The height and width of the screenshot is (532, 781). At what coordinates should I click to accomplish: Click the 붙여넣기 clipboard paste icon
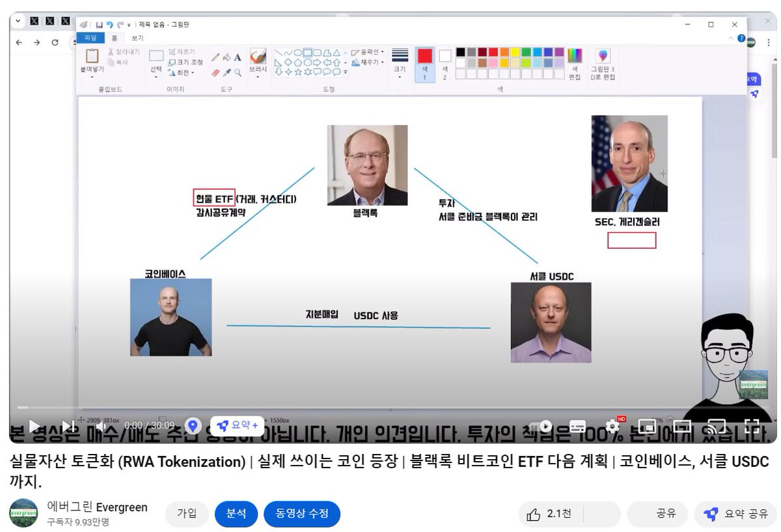[92, 56]
